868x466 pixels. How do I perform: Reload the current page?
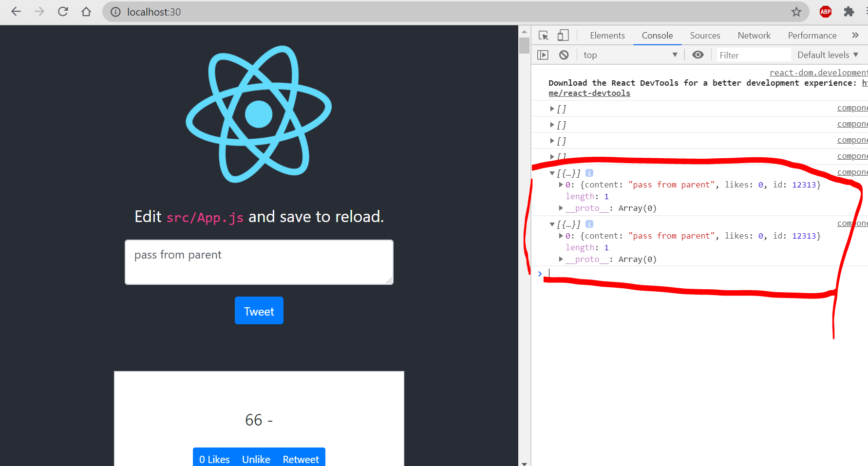(63, 12)
